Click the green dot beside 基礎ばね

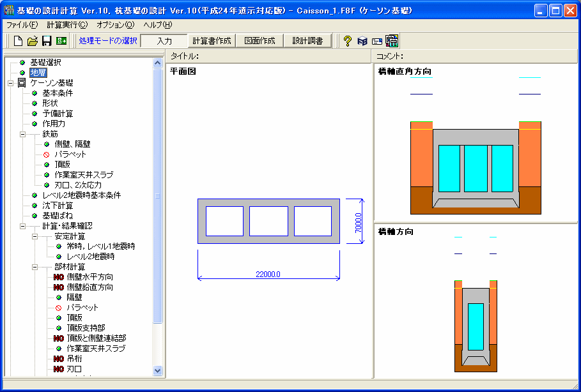pyautogui.click(x=35, y=216)
